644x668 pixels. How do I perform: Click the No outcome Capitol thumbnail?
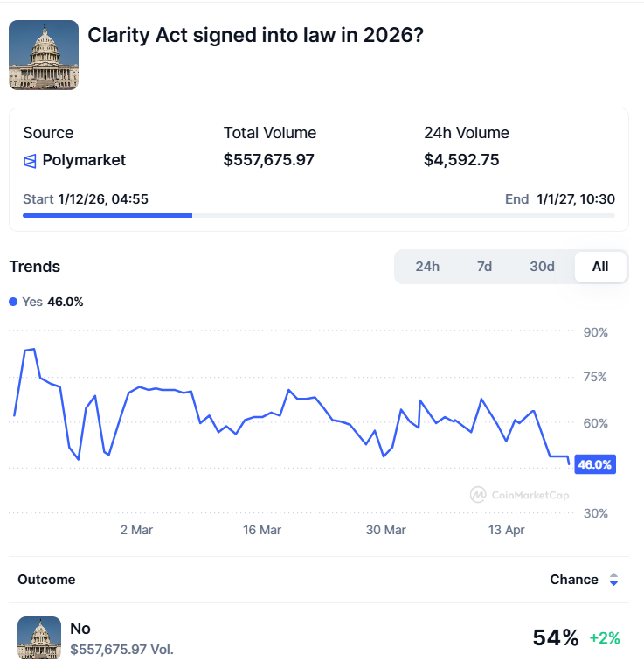39,637
